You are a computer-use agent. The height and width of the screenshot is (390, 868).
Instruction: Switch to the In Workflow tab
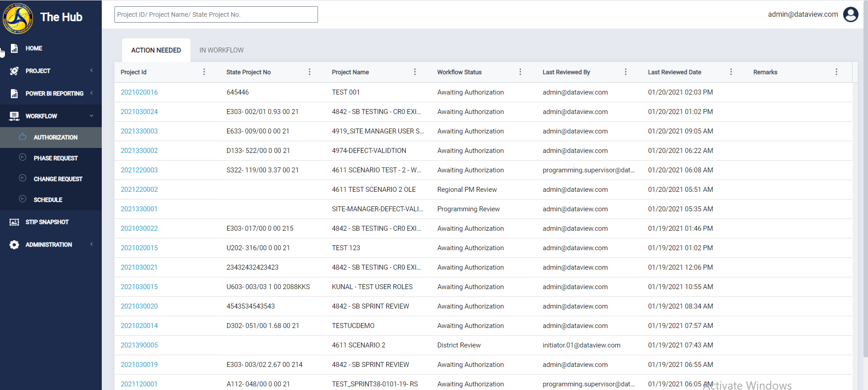point(222,50)
